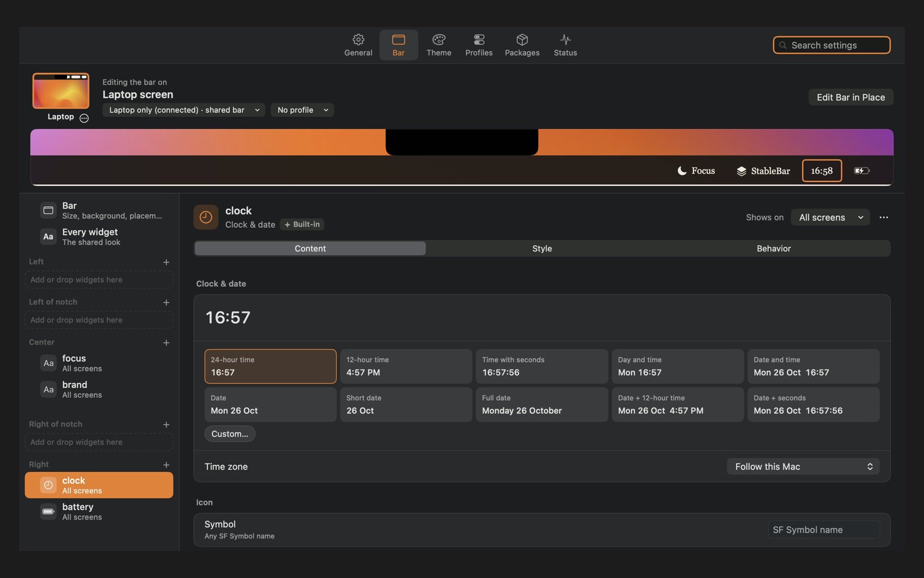Switch to the Style segment
Screen dimensions: 924x578
[542, 249]
